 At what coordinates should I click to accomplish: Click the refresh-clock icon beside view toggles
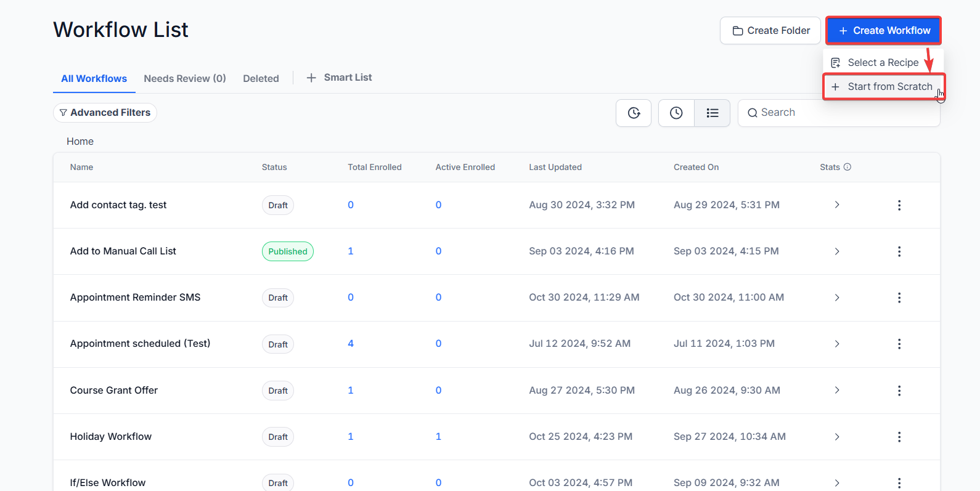[x=634, y=113]
